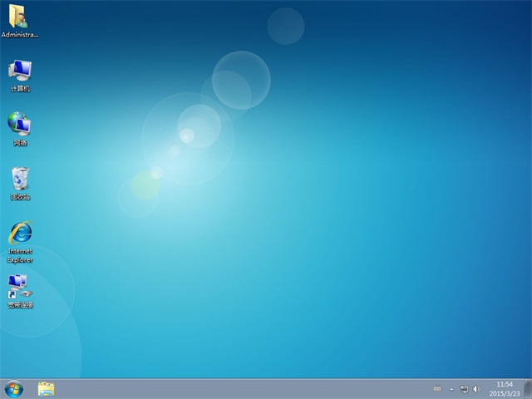The height and width of the screenshot is (399, 532).
Task: Select the Internet Explorer desktop icon
Action: (20, 233)
